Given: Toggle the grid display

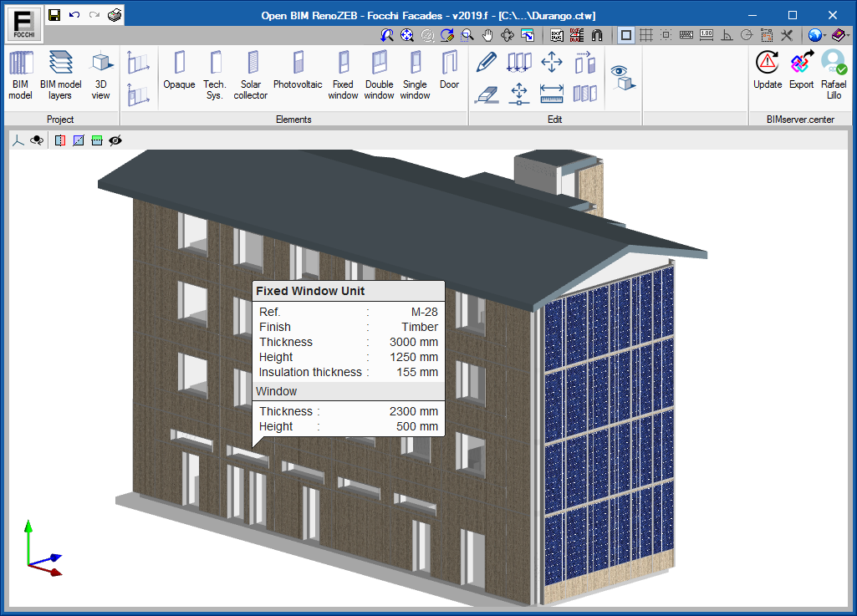Looking at the screenshot, I should pos(646,36).
